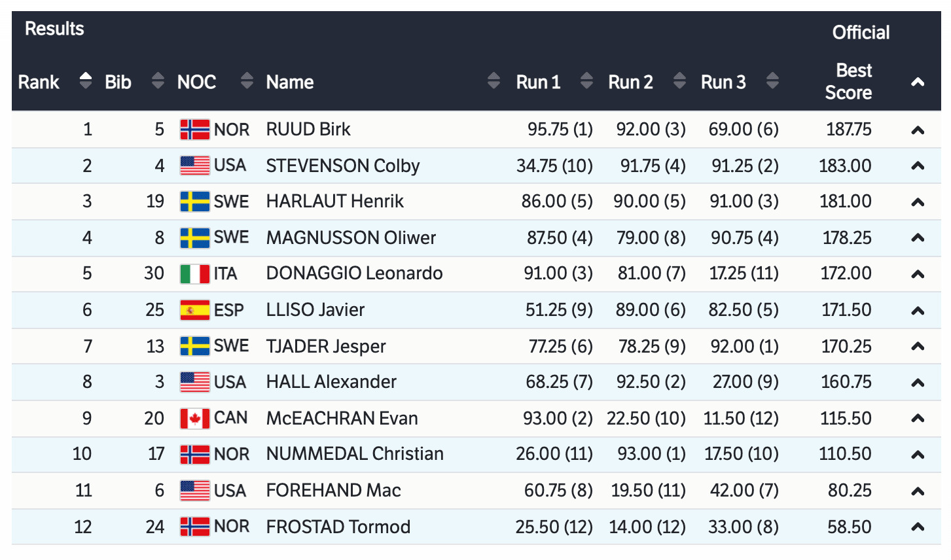Sort results by the Rank column
951x560 pixels.
click(x=85, y=81)
